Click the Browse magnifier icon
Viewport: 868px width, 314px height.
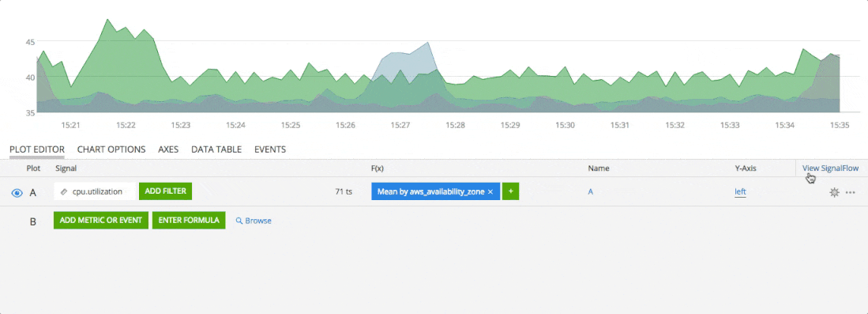pyautogui.click(x=239, y=221)
